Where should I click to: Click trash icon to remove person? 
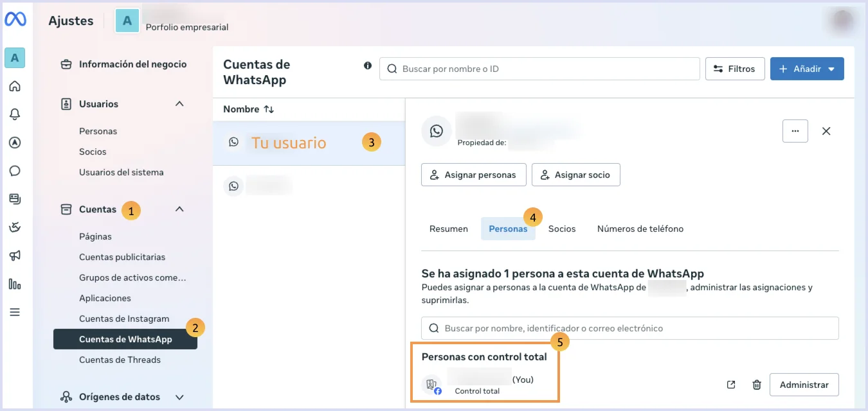[757, 385]
